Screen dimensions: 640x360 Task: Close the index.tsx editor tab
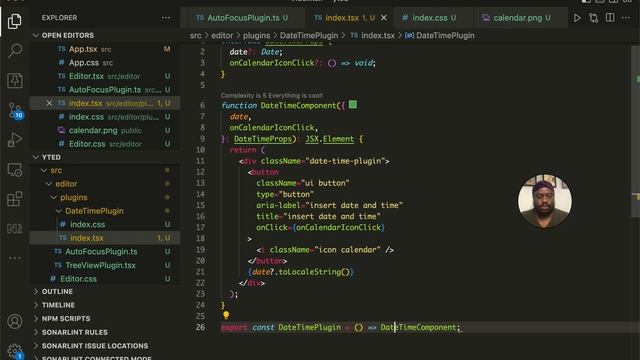tap(384, 18)
